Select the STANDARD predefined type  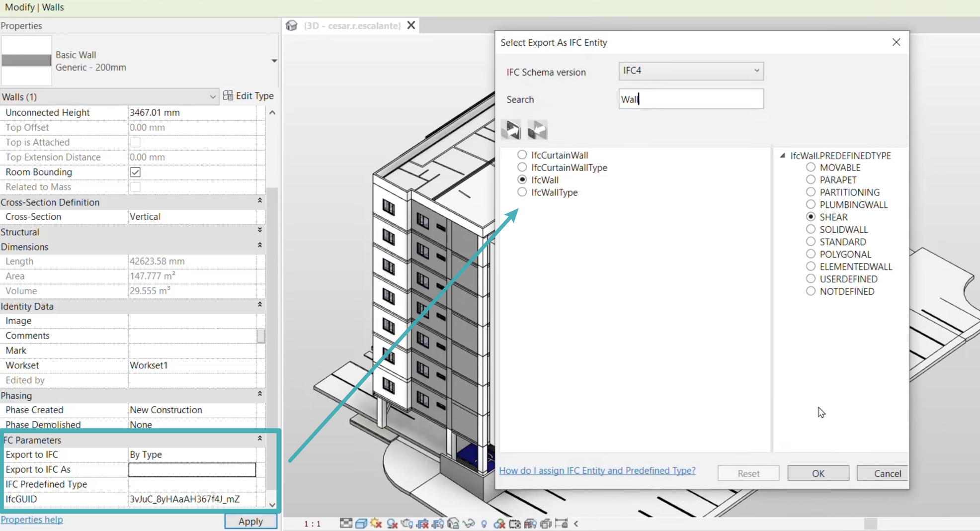coord(811,242)
